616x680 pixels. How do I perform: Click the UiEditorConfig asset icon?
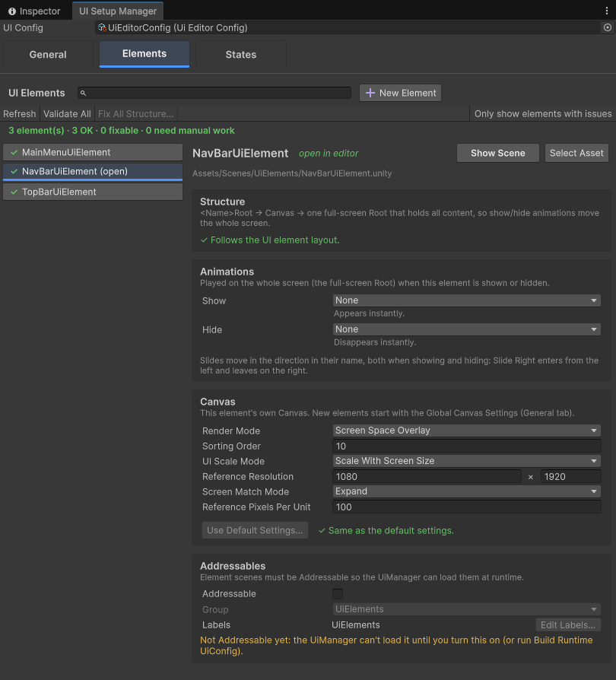coord(102,27)
